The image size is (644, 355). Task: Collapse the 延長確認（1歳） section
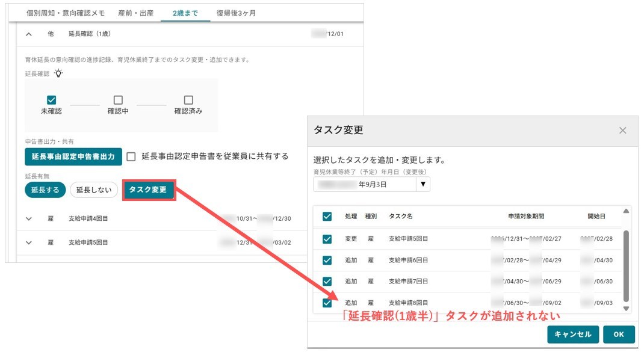(x=29, y=34)
